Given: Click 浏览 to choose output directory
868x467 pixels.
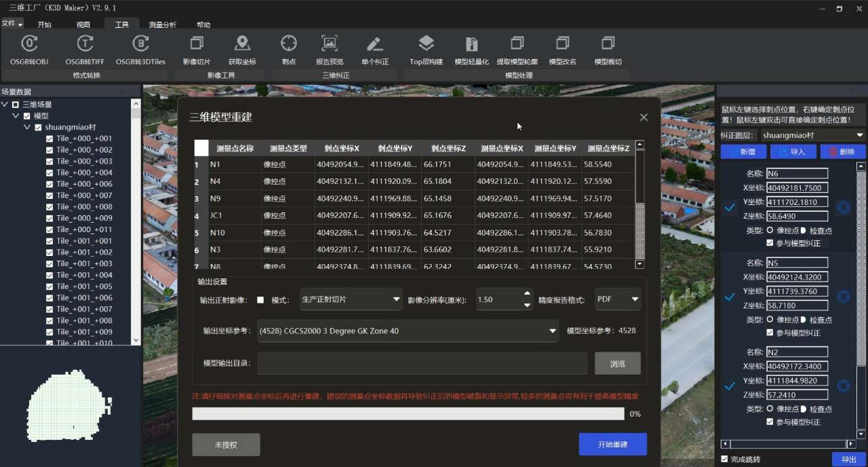Looking at the screenshot, I should point(616,363).
